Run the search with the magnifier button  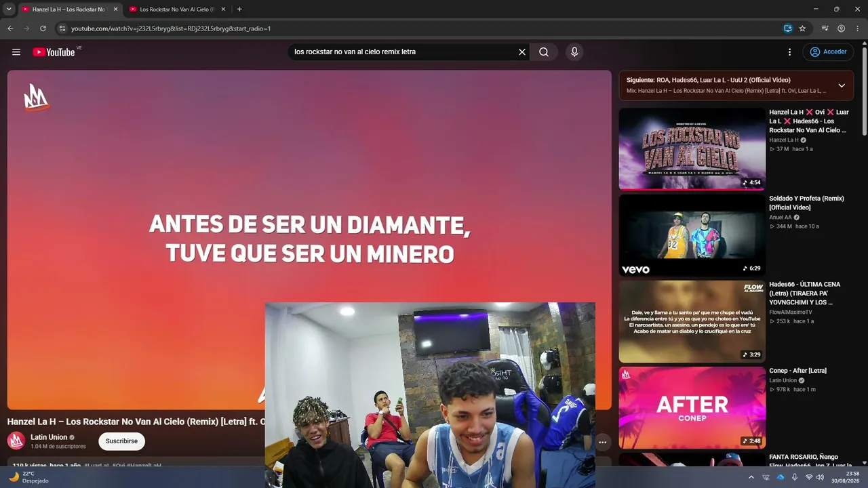544,52
